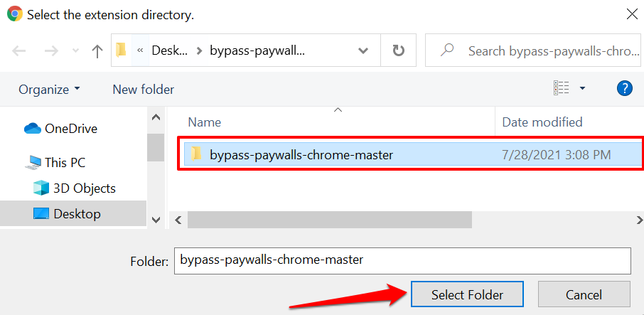Go up one folder level
The width and height of the screenshot is (644, 315).
tap(97, 51)
